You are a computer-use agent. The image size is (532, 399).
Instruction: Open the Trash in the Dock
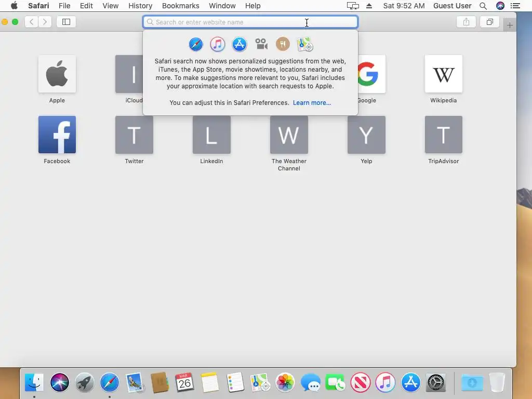(x=497, y=382)
